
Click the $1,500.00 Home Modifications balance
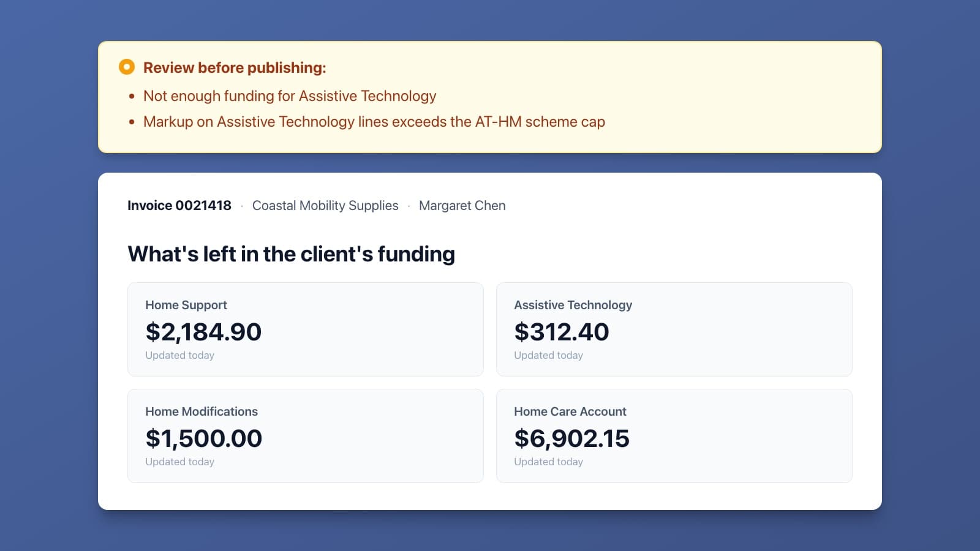pyautogui.click(x=204, y=438)
